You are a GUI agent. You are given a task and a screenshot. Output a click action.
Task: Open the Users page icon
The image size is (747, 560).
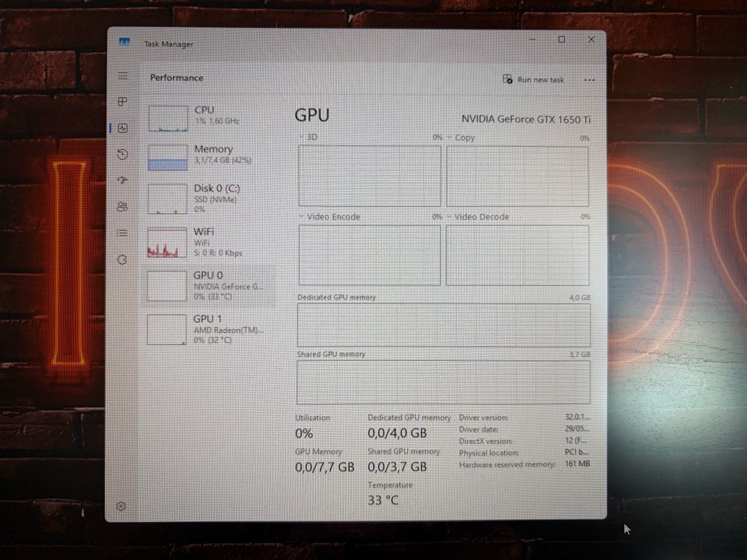pos(122,206)
